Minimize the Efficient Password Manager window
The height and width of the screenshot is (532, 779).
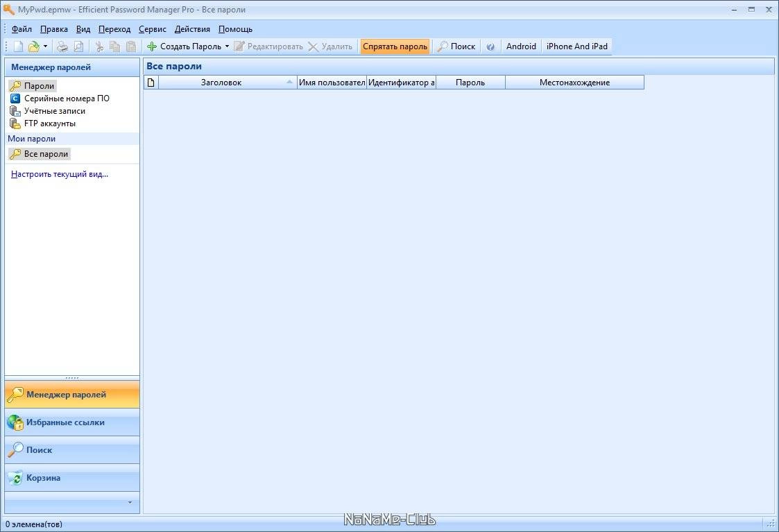point(735,10)
